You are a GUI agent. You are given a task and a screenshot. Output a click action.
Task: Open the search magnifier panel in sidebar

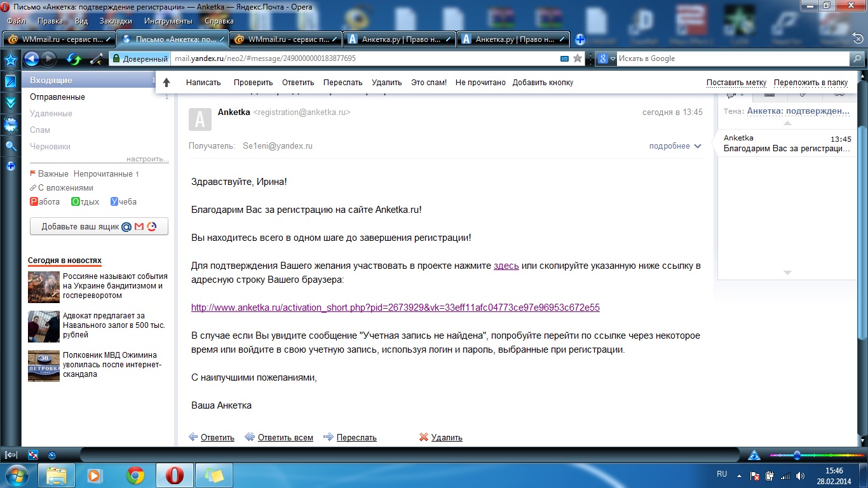tap(11, 146)
